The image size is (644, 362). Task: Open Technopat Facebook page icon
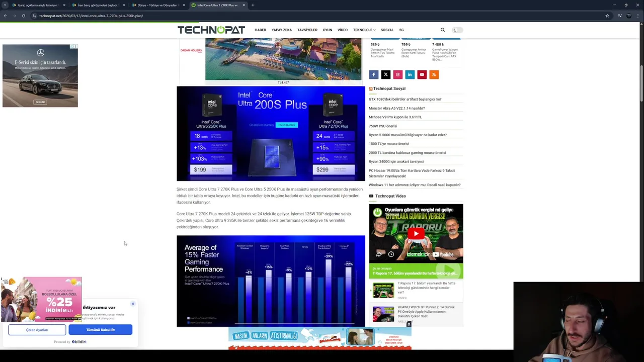click(373, 74)
